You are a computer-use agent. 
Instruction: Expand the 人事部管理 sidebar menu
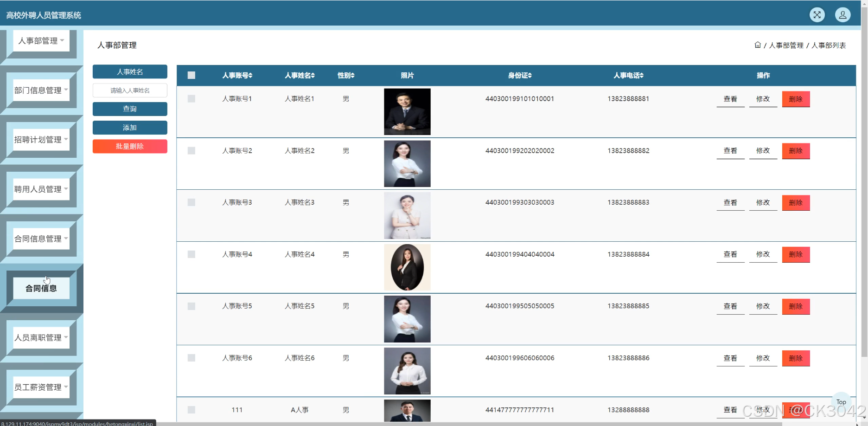pyautogui.click(x=41, y=41)
